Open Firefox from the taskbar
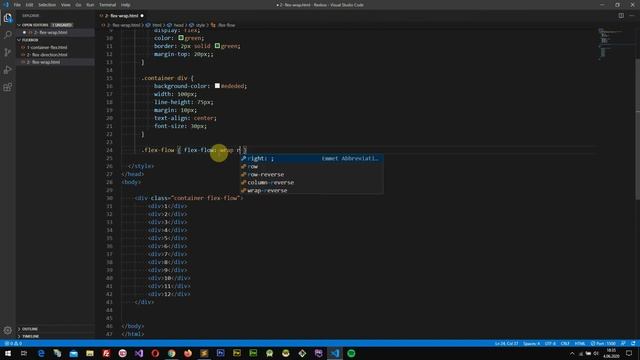 tap(188, 353)
